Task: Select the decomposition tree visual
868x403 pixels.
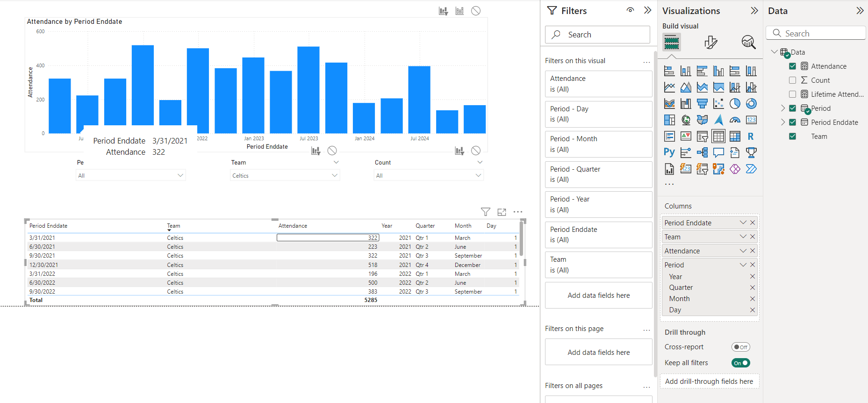Action: 702,152
